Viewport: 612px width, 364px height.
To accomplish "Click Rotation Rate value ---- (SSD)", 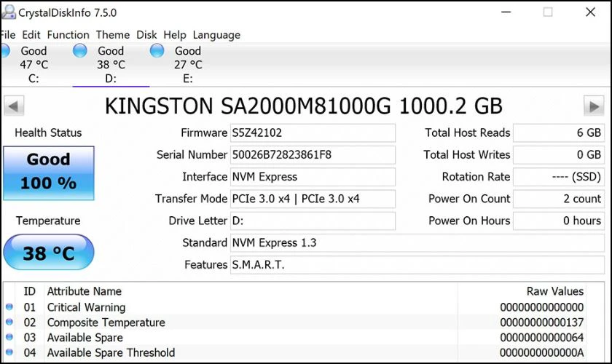I will point(559,177).
